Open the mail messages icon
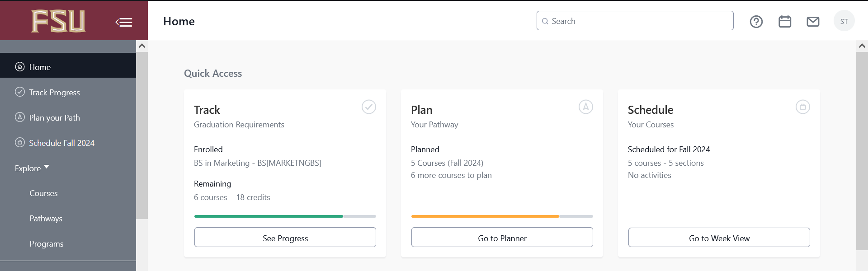Image resolution: width=868 pixels, height=271 pixels. click(x=813, y=21)
